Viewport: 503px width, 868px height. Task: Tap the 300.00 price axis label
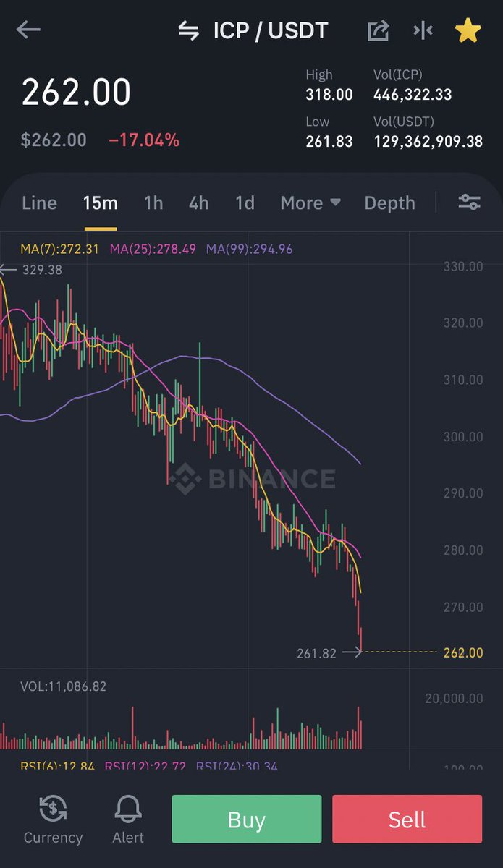pos(463,437)
